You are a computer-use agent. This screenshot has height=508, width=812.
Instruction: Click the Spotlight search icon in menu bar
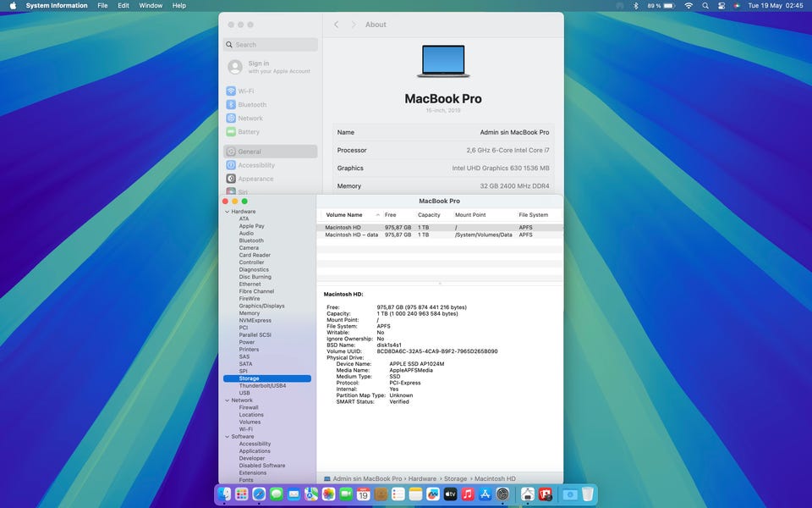(x=705, y=6)
